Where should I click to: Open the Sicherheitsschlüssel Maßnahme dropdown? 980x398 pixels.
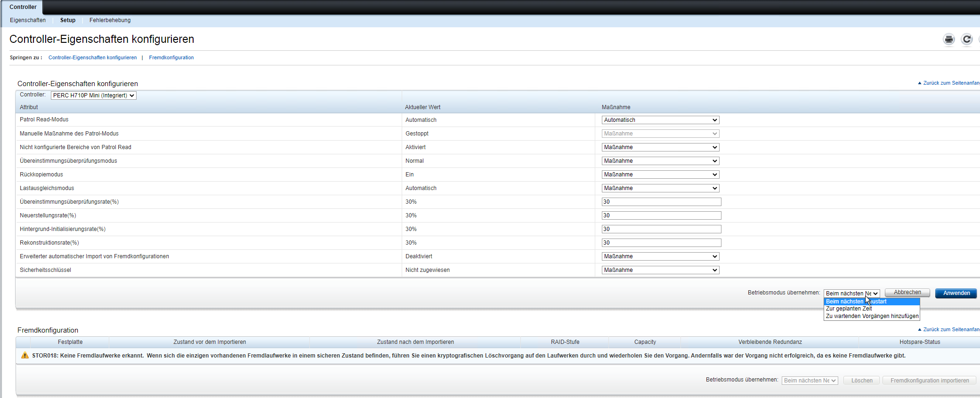coord(660,270)
